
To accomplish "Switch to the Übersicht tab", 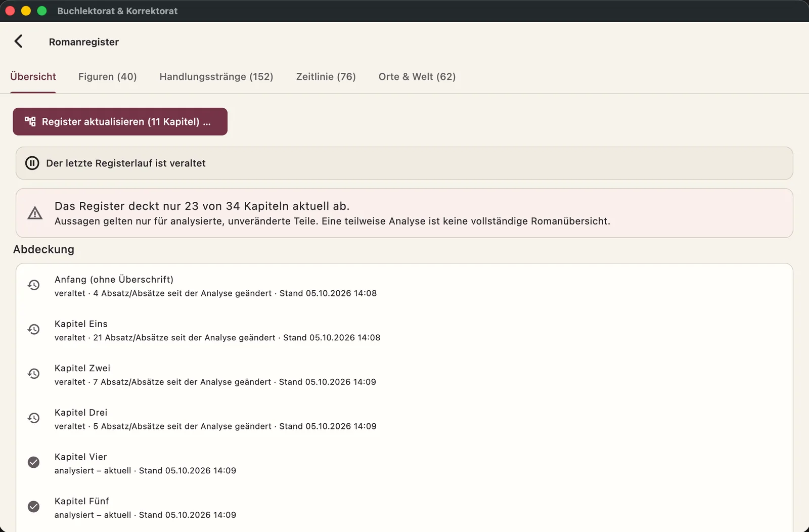I will point(33,77).
